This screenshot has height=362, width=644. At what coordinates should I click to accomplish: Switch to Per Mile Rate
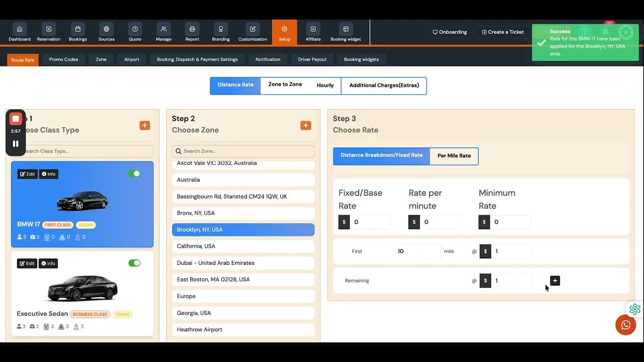click(x=454, y=156)
